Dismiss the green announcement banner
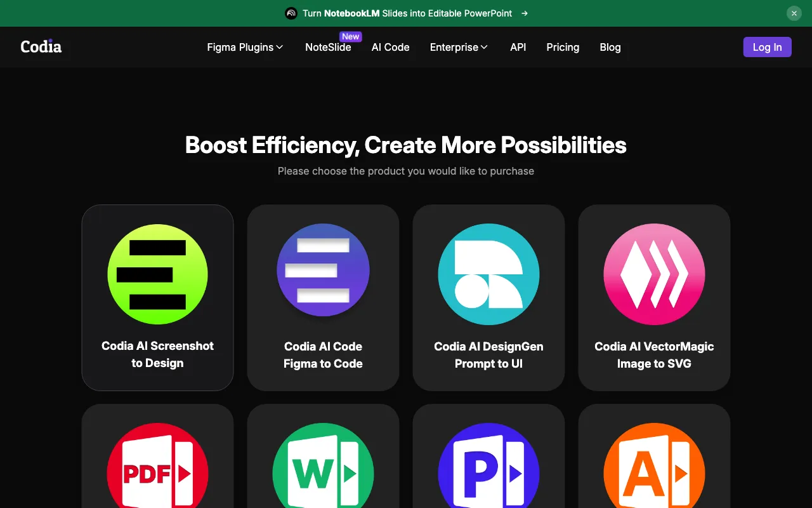 coord(794,13)
